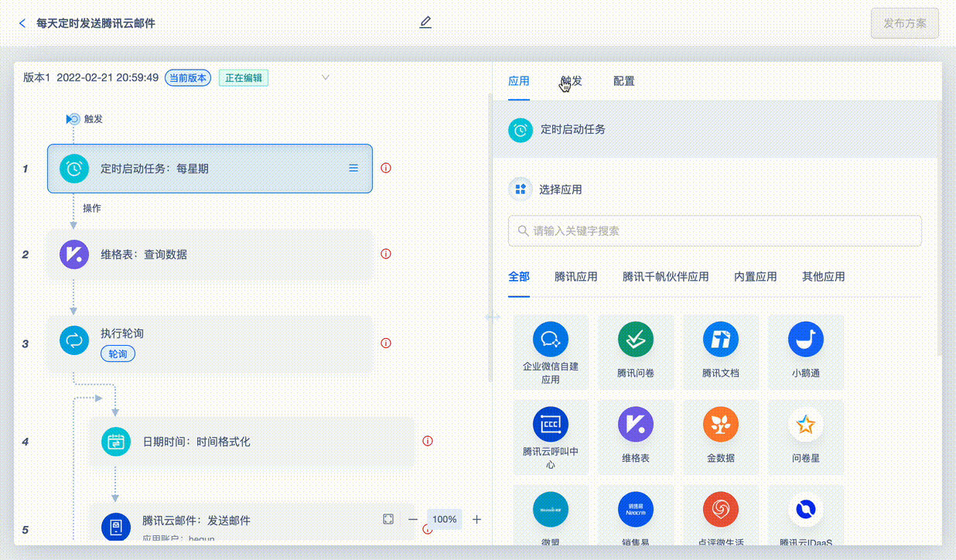Click the 问卷星 star icon
This screenshot has width=956, height=560.
(x=805, y=424)
